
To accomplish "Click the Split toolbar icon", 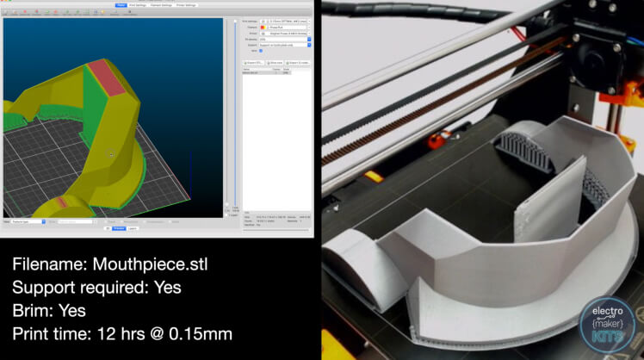I will pos(96,12).
